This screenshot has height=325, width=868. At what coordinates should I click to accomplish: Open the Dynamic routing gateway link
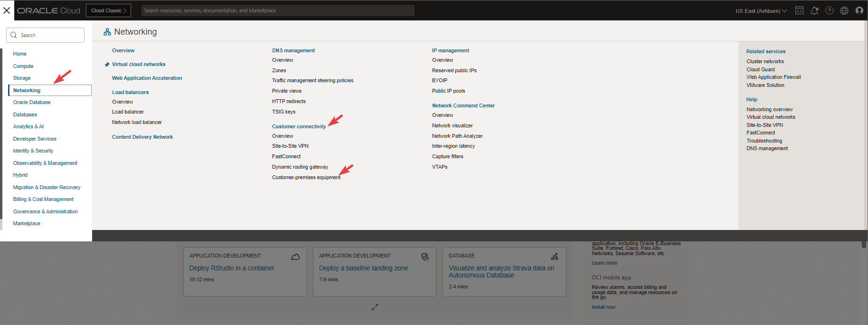(300, 167)
